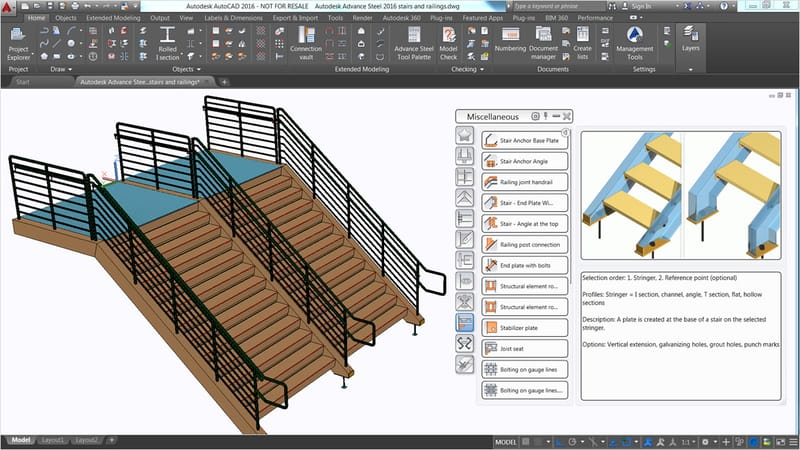Choose the Railing joint handrail connection
Screen dimensions: 800x450
(x=524, y=182)
